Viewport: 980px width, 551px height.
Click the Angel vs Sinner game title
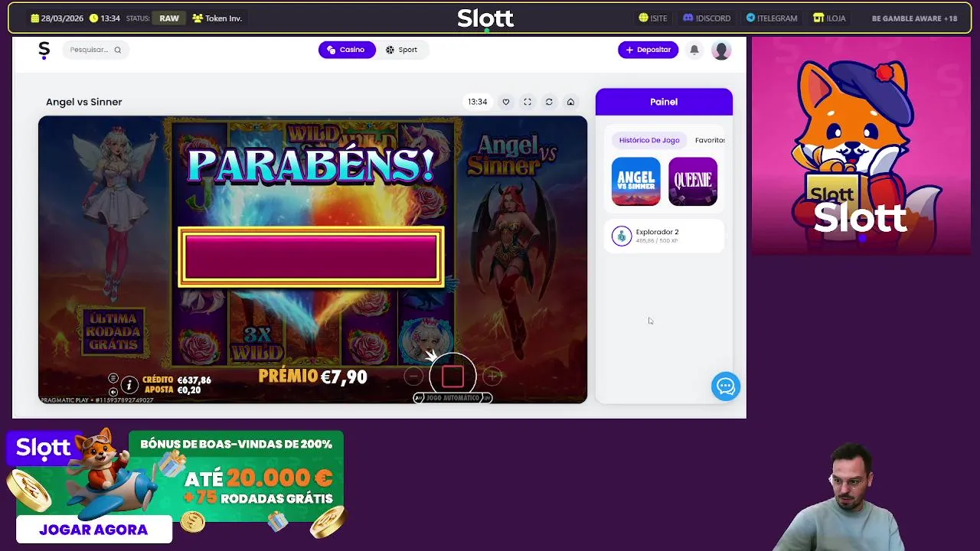[84, 102]
